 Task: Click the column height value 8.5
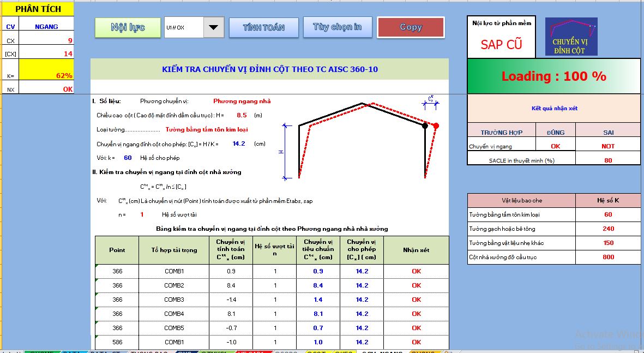click(242, 116)
